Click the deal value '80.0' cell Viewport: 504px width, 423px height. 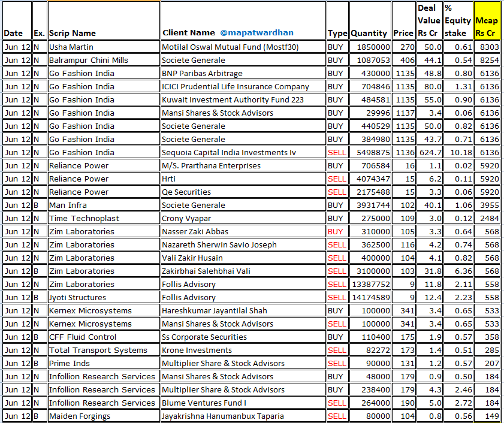click(430, 86)
